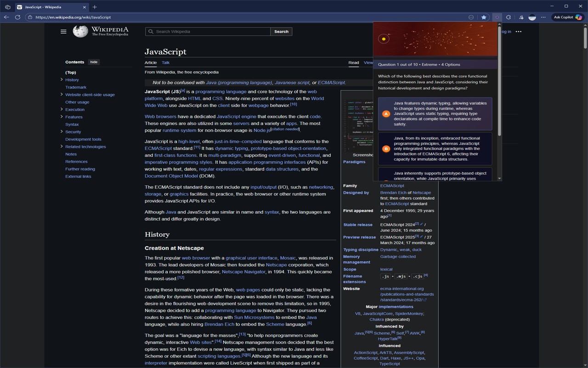The width and height of the screenshot is (588, 368).
Task: Open Wikipedia hamburger main menu
Action: click(63, 32)
